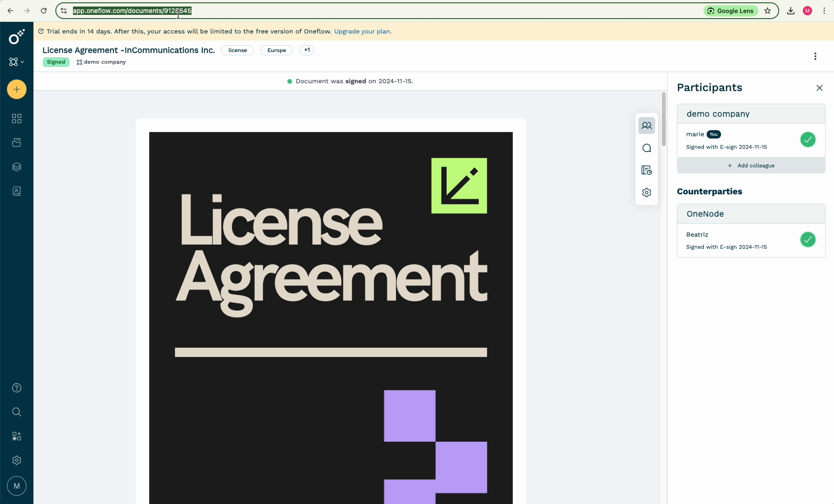Click the license tag

pos(238,50)
